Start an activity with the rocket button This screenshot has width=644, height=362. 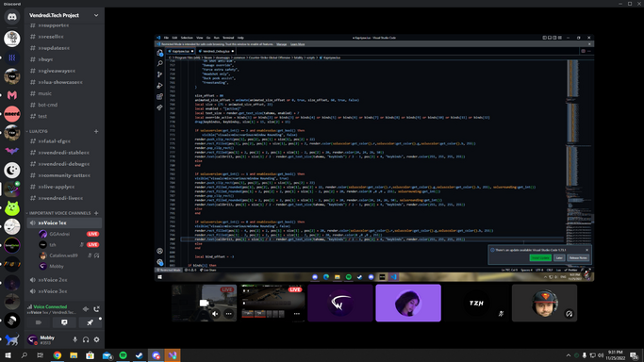pyautogui.click(x=90, y=322)
